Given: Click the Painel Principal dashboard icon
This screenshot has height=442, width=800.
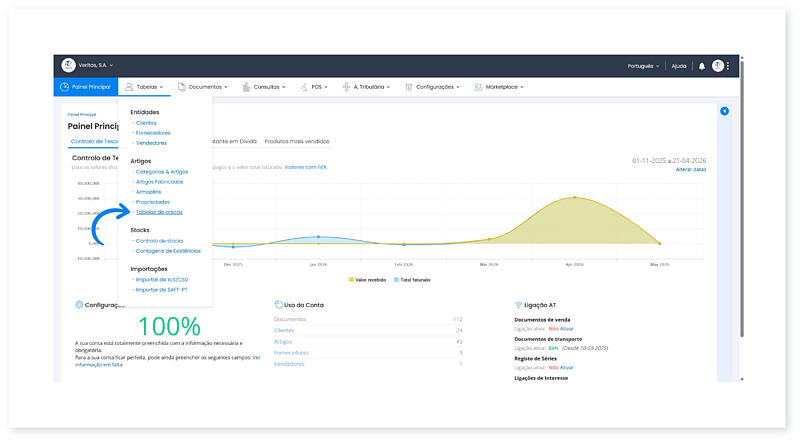Looking at the screenshot, I should [x=64, y=87].
